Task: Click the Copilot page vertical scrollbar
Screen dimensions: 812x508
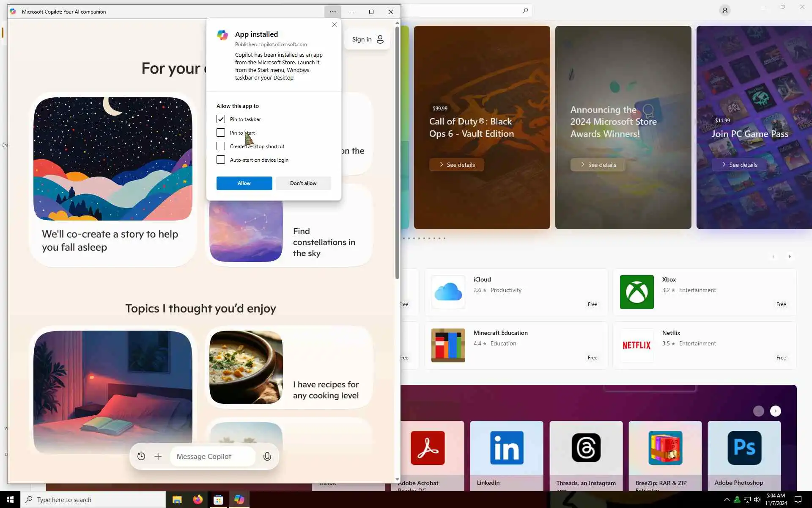Action: (397, 152)
